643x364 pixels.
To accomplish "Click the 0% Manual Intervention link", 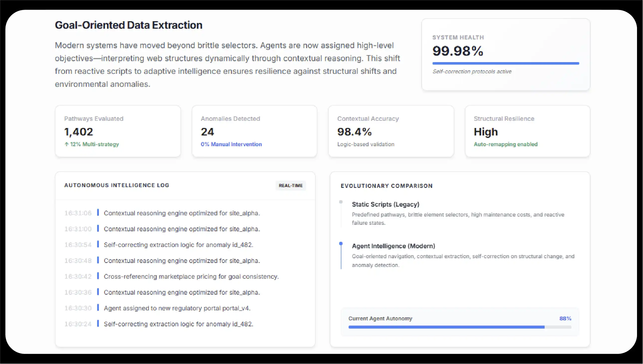I will (231, 144).
